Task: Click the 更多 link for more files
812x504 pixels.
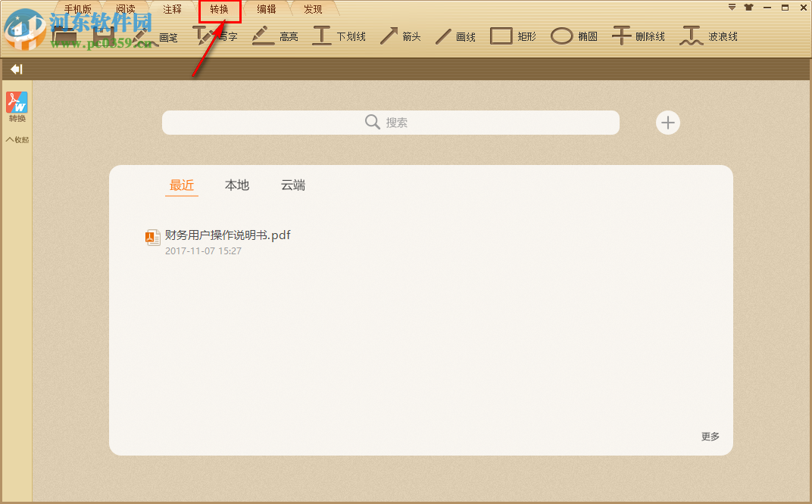Action: click(x=709, y=436)
